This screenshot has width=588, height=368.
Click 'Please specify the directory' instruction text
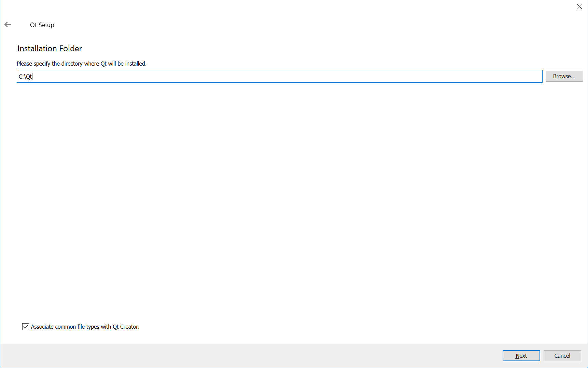82,64
